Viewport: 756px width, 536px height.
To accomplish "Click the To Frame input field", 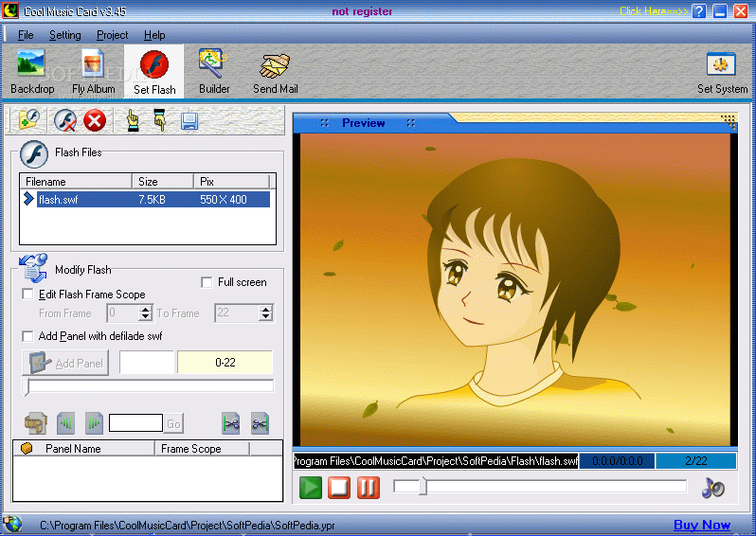I will pyautogui.click(x=237, y=313).
